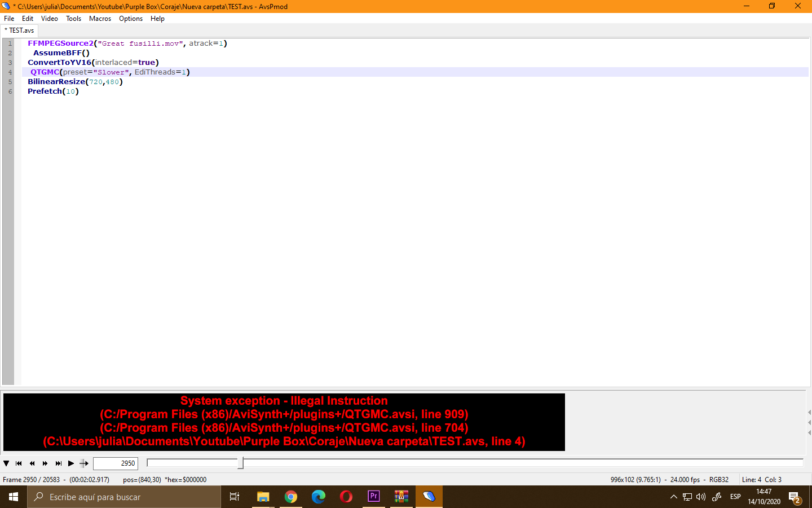Open the Help menu
This screenshot has height=508, width=812.
coord(158,19)
